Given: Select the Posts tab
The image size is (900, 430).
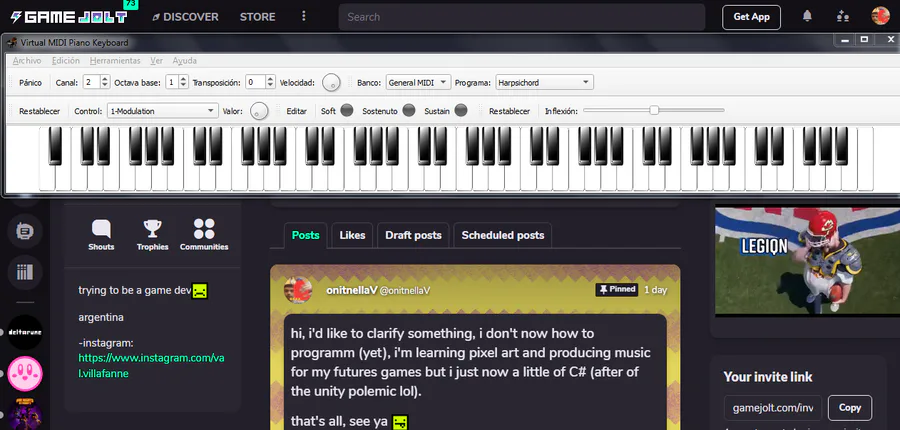Looking at the screenshot, I should pos(305,235).
